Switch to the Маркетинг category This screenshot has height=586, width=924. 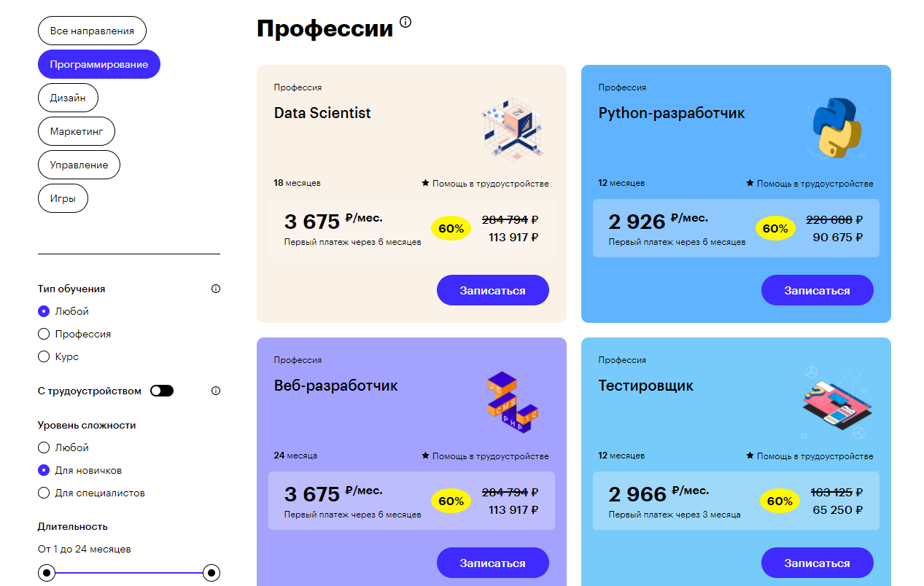click(x=77, y=131)
